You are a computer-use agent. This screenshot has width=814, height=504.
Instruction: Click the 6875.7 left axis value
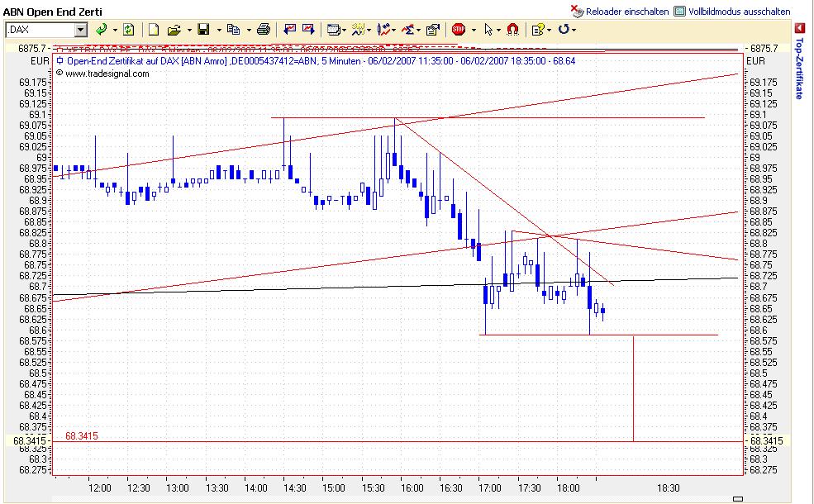pyautogui.click(x=31, y=48)
